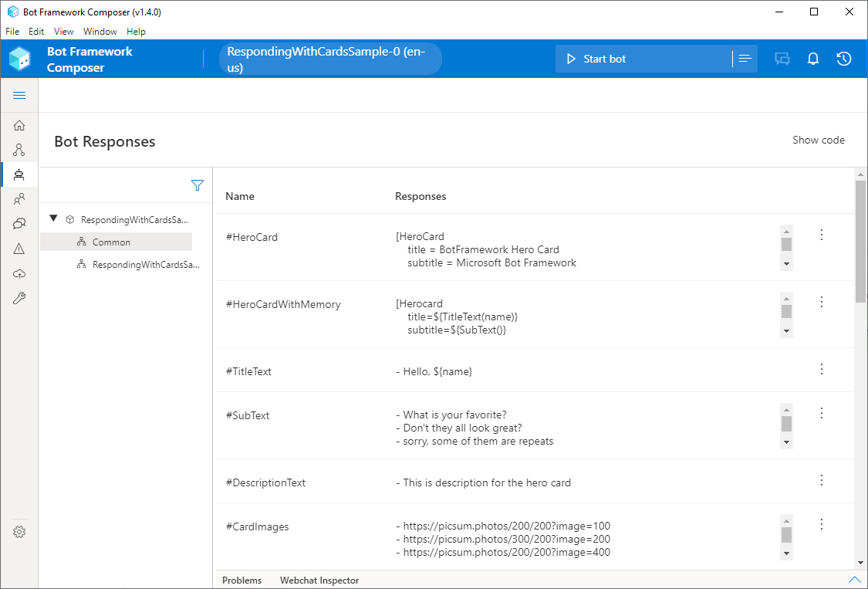Collapse the RespondingWithCardsSample root tree node
The image size is (868, 589).
(53, 219)
